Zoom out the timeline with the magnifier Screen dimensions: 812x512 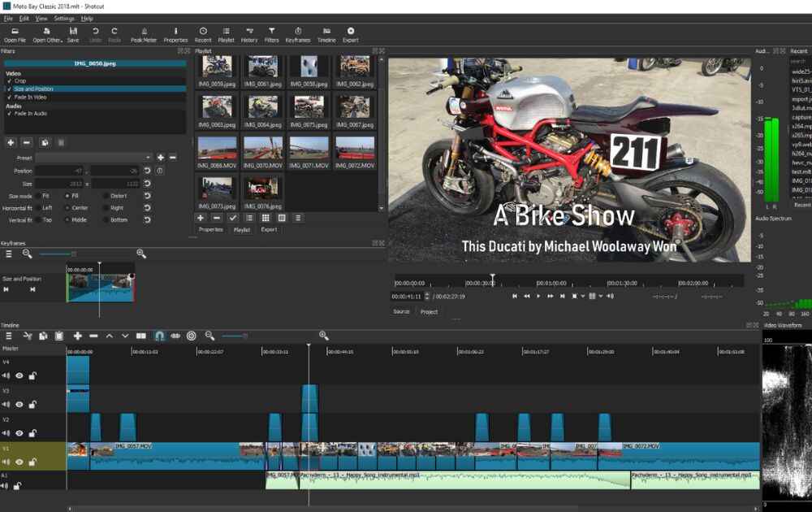tap(209, 336)
